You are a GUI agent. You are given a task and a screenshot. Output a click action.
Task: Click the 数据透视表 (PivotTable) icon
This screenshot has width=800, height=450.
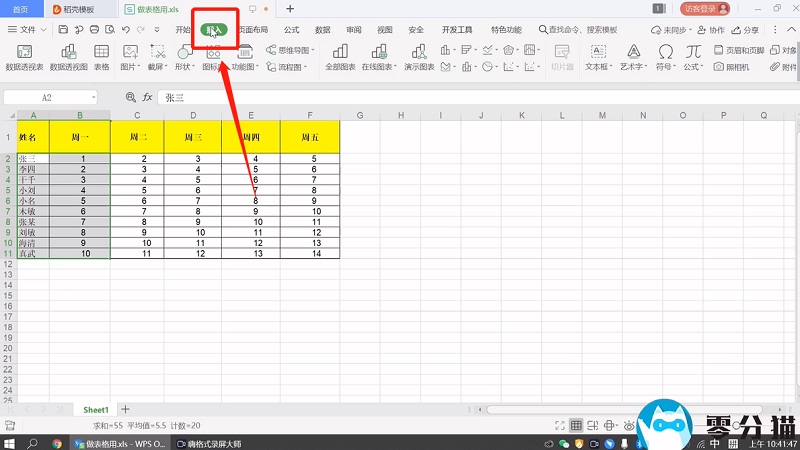24,56
